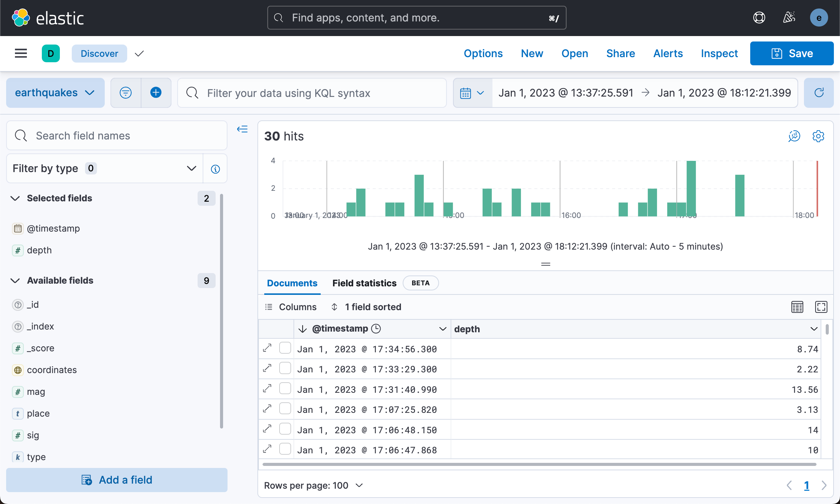Select the 17:33:29.300 document checkbox
The image size is (840, 504).
(x=285, y=368)
